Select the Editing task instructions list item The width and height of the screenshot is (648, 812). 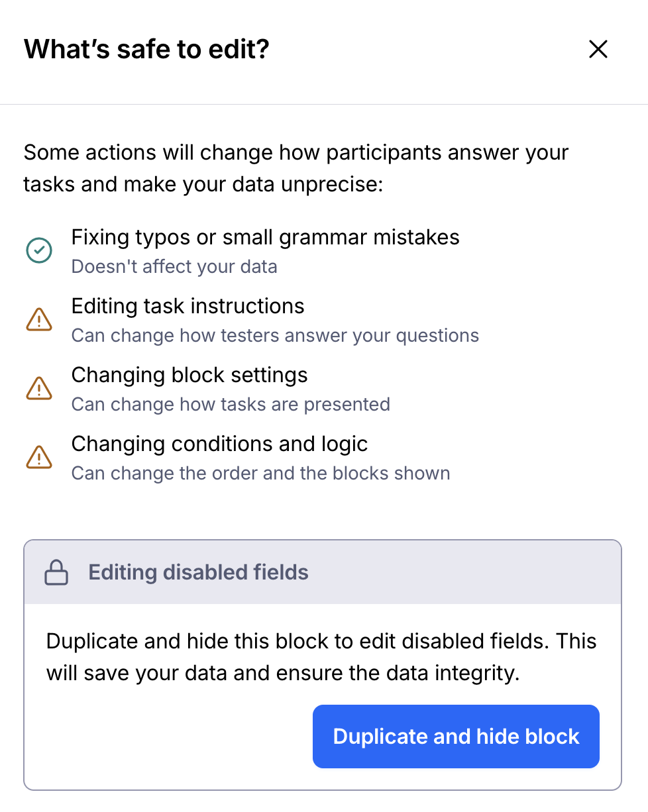pos(188,306)
